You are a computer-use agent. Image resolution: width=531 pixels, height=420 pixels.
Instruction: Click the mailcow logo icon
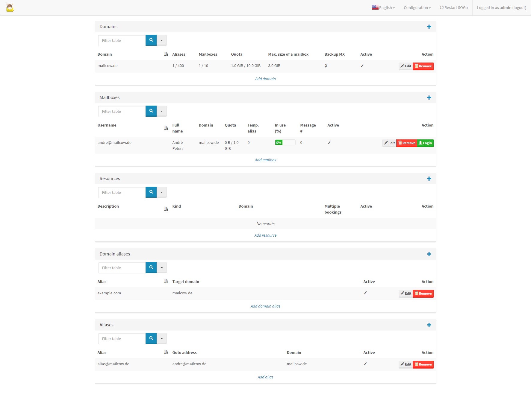pos(10,8)
